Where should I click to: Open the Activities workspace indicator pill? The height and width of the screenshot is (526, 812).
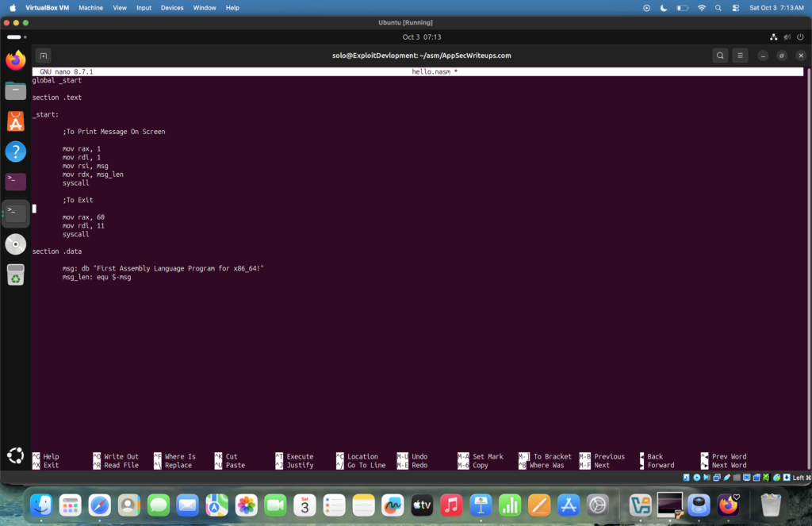click(x=17, y=36)
